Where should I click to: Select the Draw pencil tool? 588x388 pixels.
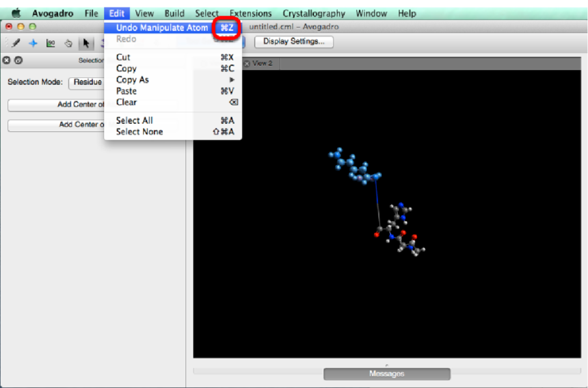pyautogui.click(x=15, y=42)
